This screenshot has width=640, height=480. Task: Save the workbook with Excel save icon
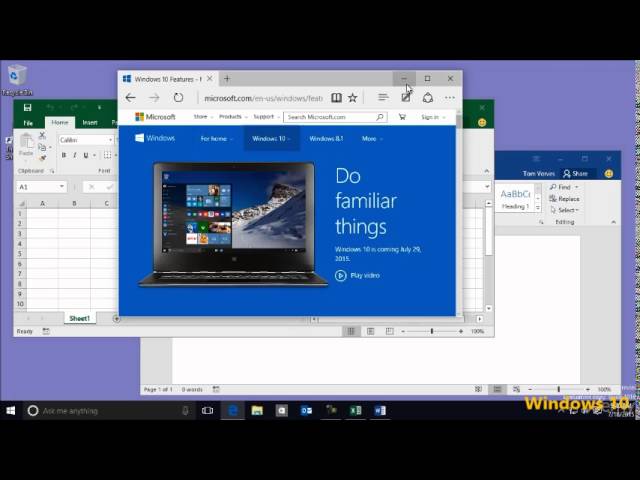(x=27, y=107)
